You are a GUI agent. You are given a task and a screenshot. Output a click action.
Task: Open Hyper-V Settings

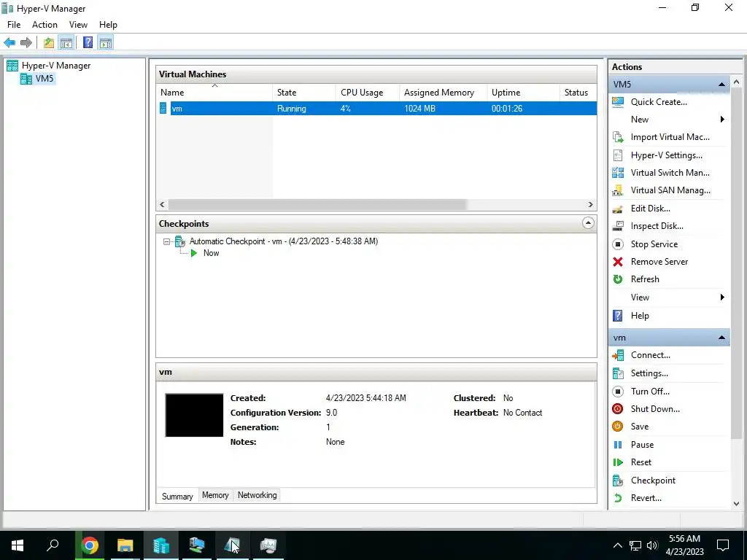(x=666, y=155)
